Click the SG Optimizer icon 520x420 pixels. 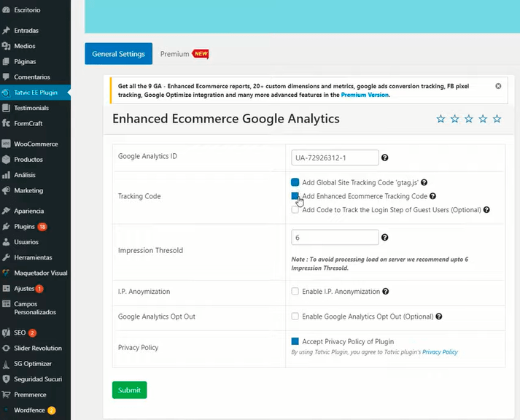click(6, 365)
